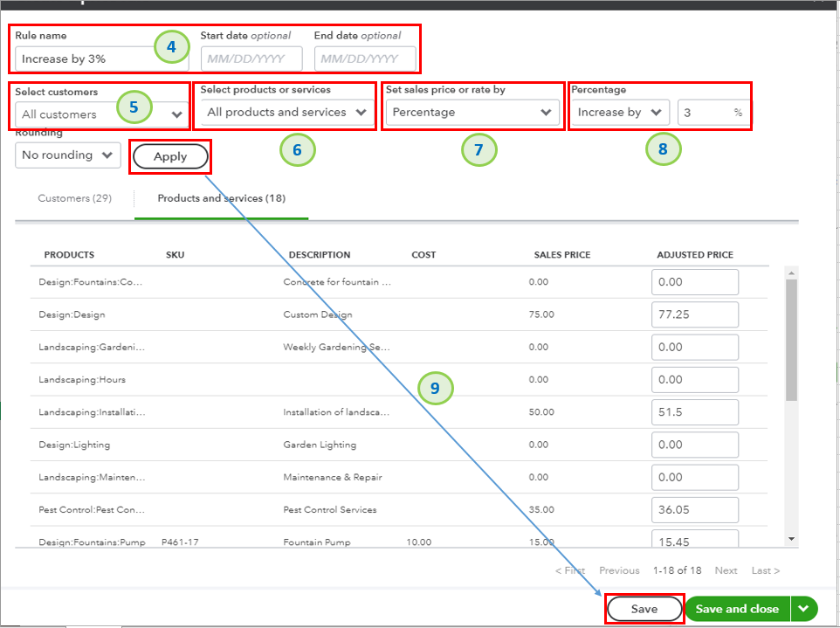Edit the percentage value field

713,113
